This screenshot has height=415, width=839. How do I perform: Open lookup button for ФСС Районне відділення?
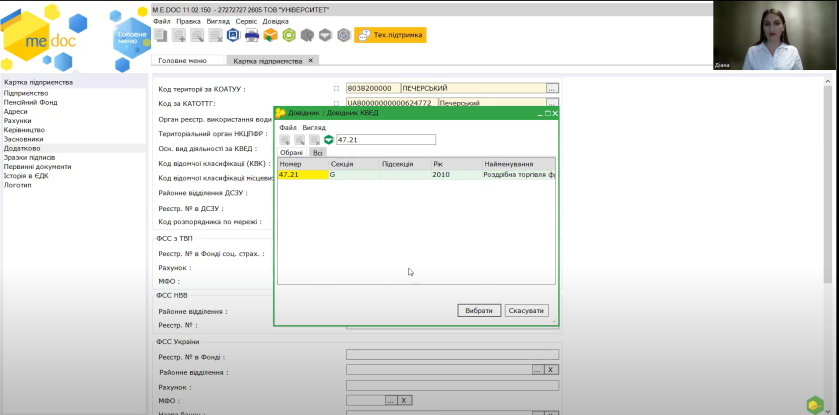pos(536,369)
